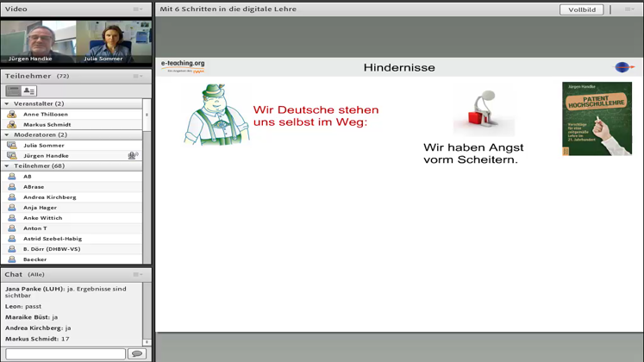Select Markus Schmidt in host list
This screenshot has height=362, width=644.
(x=47, y=125)
